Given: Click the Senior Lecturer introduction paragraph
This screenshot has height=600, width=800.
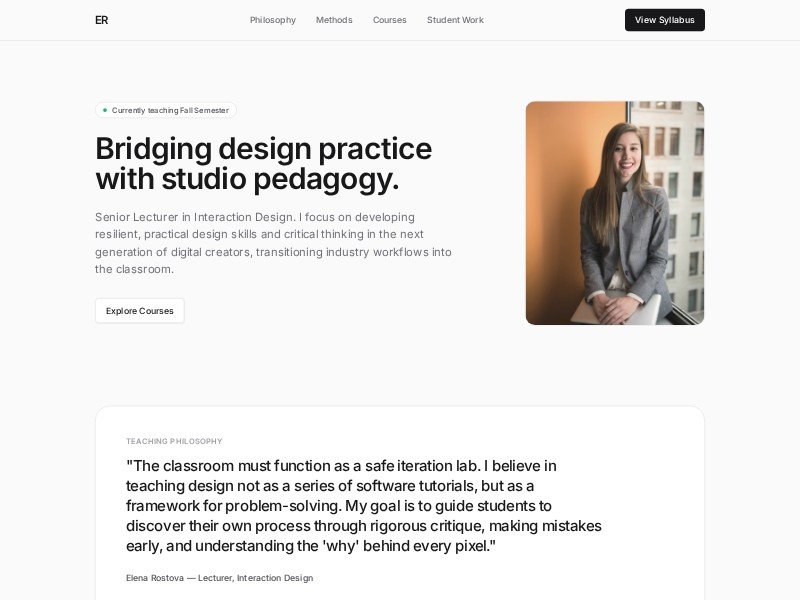Looking at the screenshot, I should (273, 243).
